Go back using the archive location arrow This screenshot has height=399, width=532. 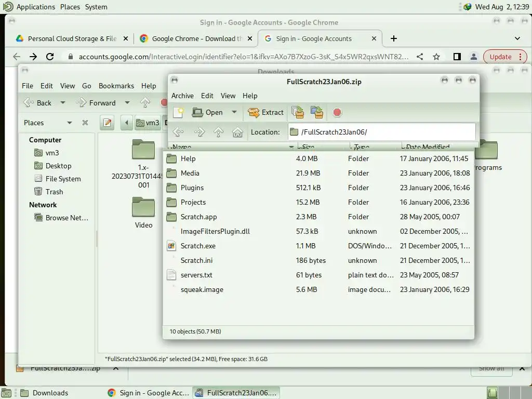coord(179,132)
